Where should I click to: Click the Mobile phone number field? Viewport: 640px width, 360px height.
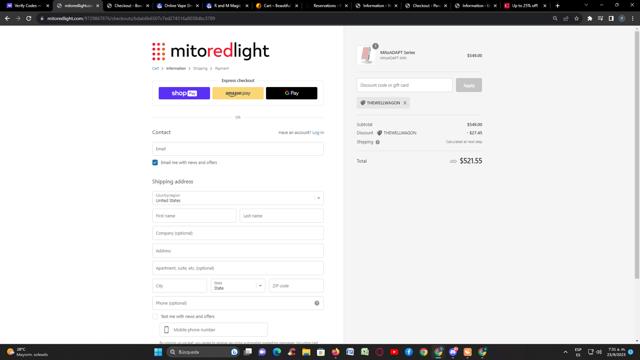[x=213, y=330]
